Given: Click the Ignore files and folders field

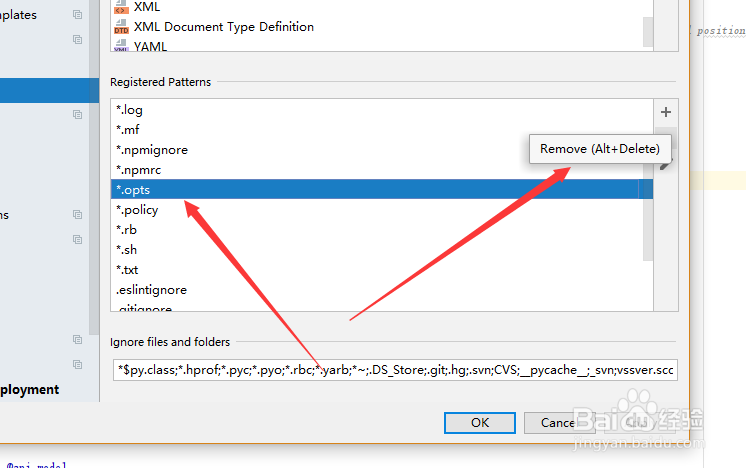Looking at the screenshot, I should (x=394, y=370).
